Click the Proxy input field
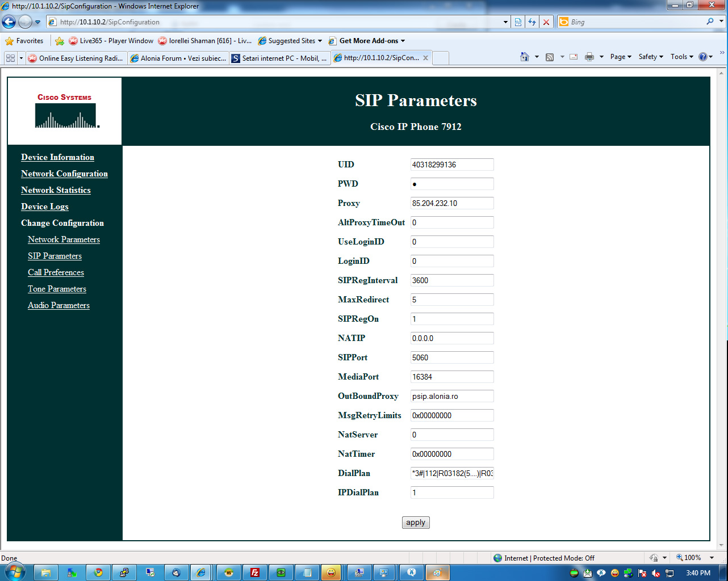 452,203
